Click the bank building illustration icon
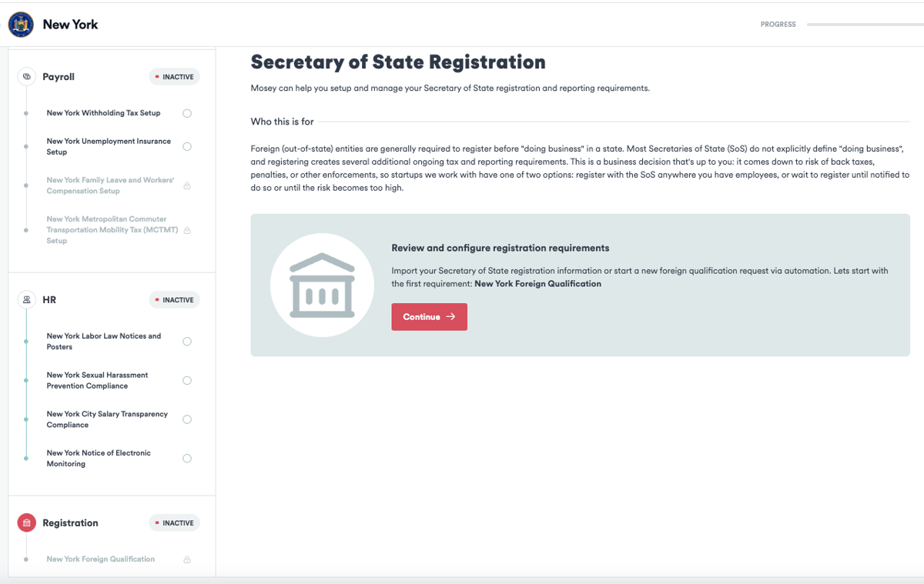 tap(322, 285)
